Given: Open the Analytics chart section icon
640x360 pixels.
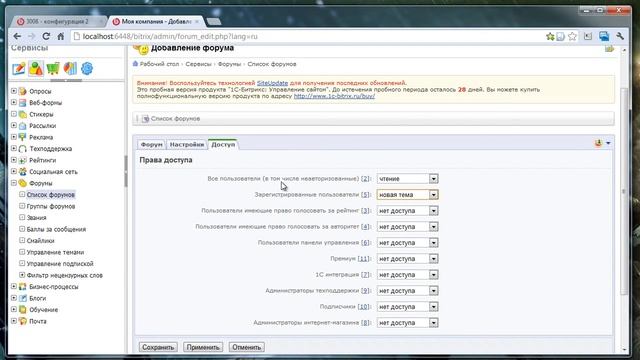Looking at the screenshot, I should pos(70,69).
